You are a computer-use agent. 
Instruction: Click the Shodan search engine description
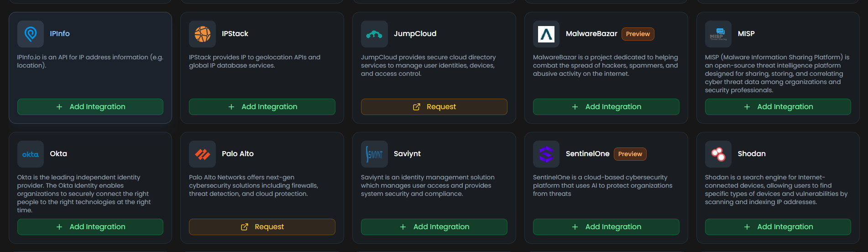(776, 189)
